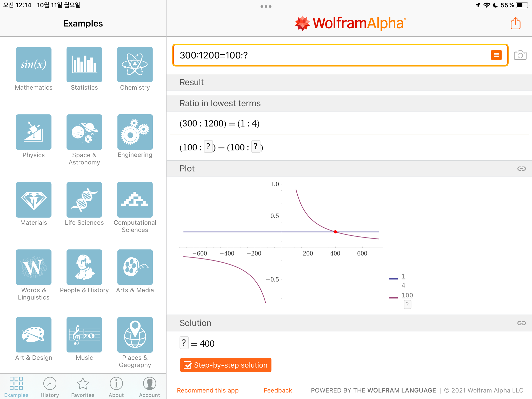Open the Life Sciences category icon
This screenshot has height=399, width=532.
tap(84, 200)
